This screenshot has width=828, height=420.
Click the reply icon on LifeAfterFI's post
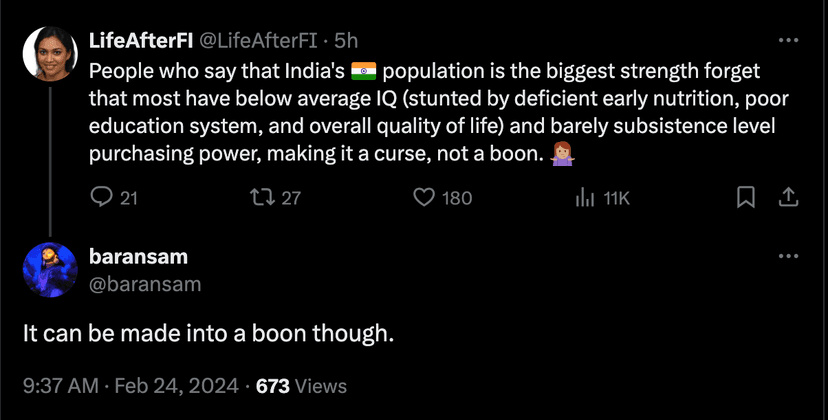(101, 198)
